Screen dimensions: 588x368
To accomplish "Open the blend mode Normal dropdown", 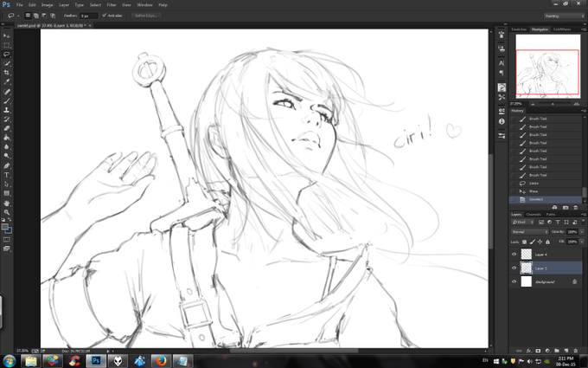I will [529, 232].
